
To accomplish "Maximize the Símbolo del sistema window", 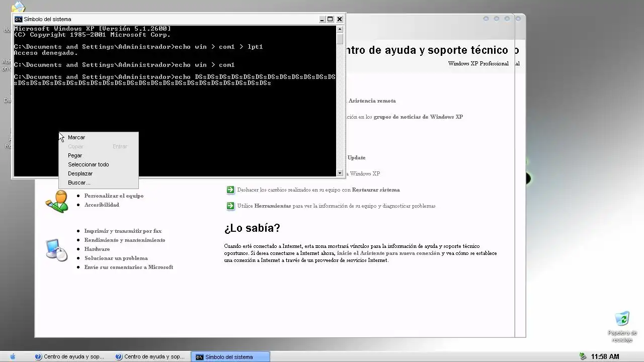I will tap(331, 19).
